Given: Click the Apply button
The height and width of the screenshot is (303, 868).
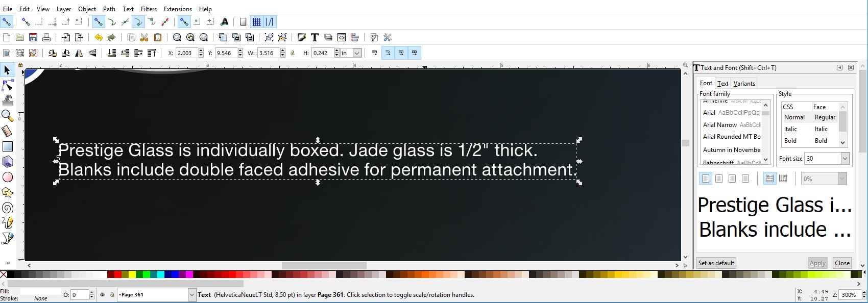Looking at the screenshot, I should point(817,263).
